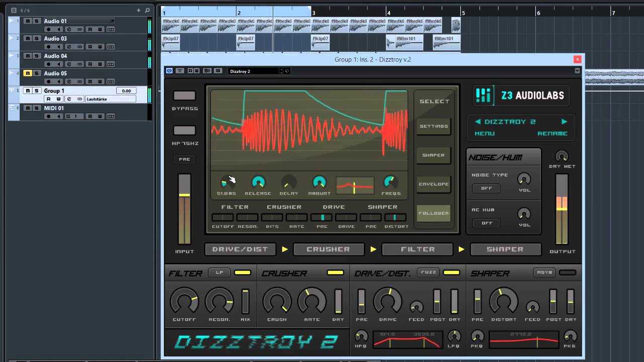
Task: Toggle the Bypass switch
Action: (184, 96)
